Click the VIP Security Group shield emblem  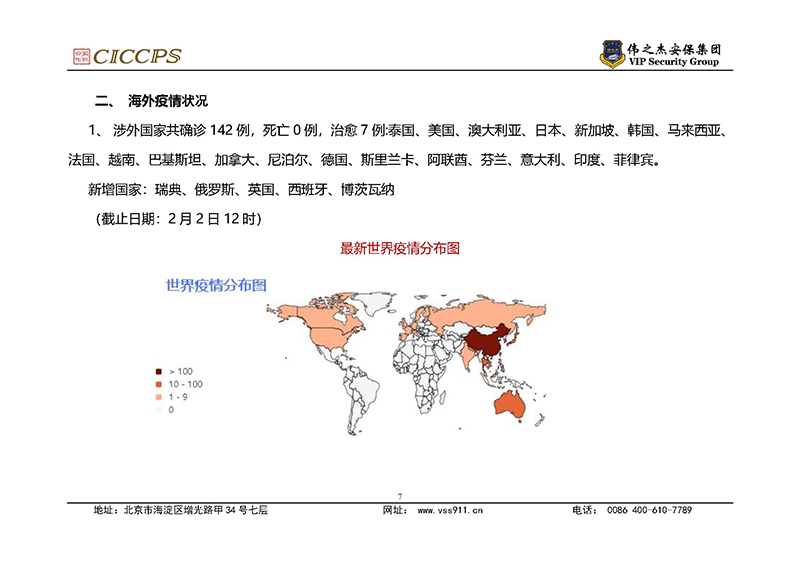(x=611, y=53)
